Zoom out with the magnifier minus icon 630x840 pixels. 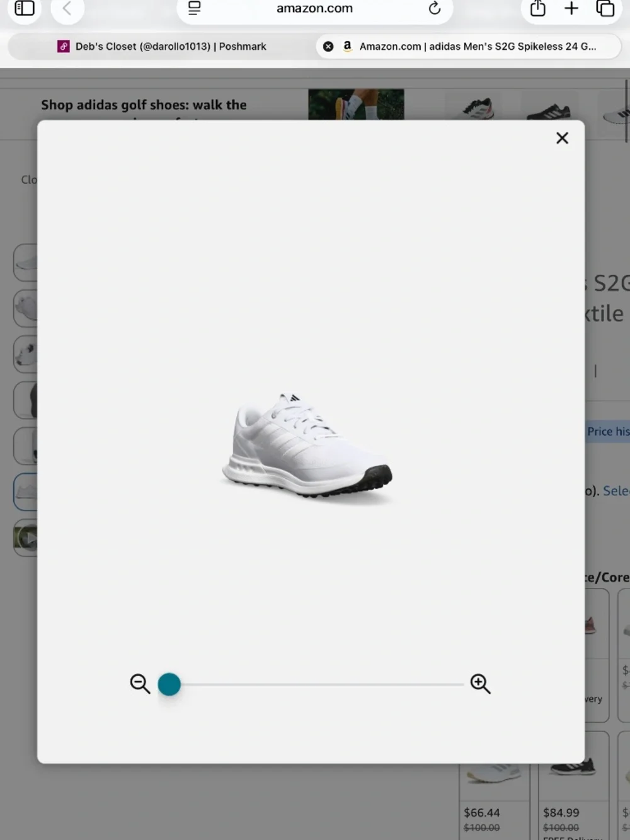pos(140,684)
